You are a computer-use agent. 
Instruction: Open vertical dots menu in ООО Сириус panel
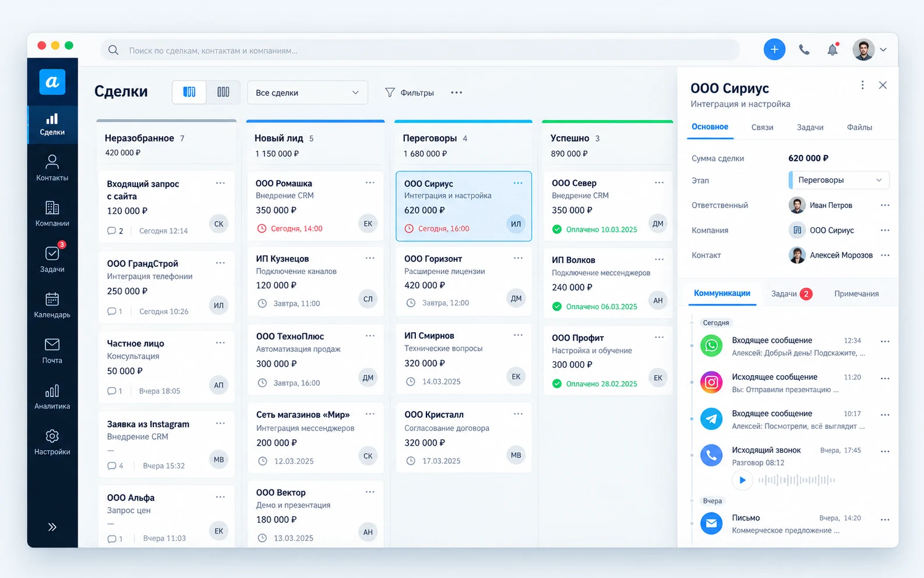click(x=862, y=85)
